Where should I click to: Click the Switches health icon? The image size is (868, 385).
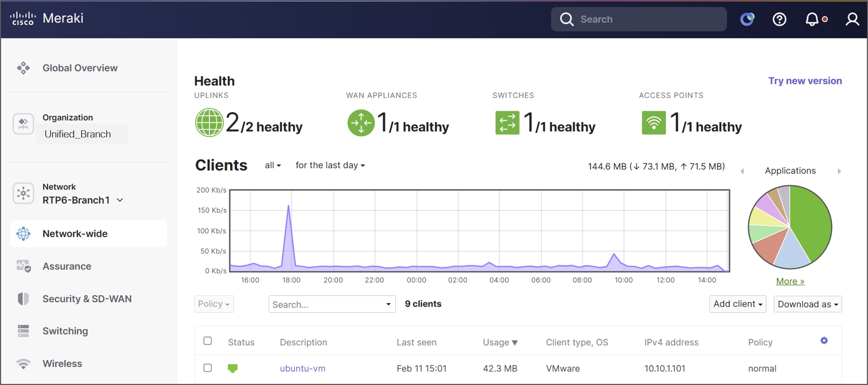coord(507,122)
